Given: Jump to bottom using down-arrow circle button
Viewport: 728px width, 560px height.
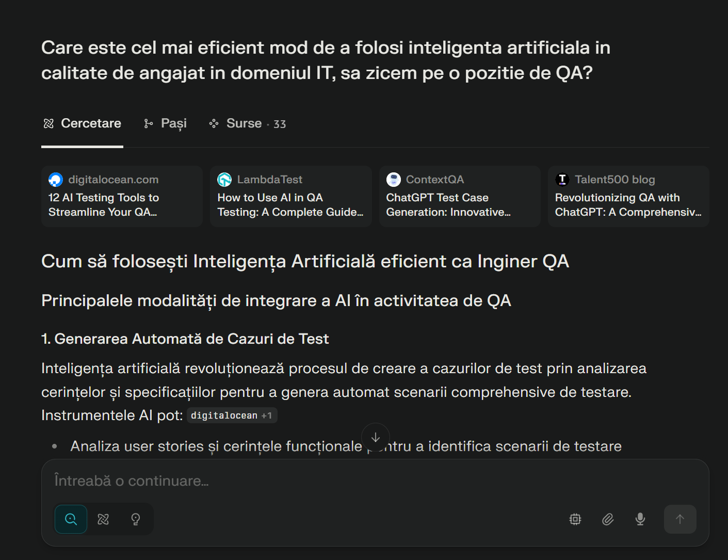Looking at the screenshot, I should click(x=376, y=437).
